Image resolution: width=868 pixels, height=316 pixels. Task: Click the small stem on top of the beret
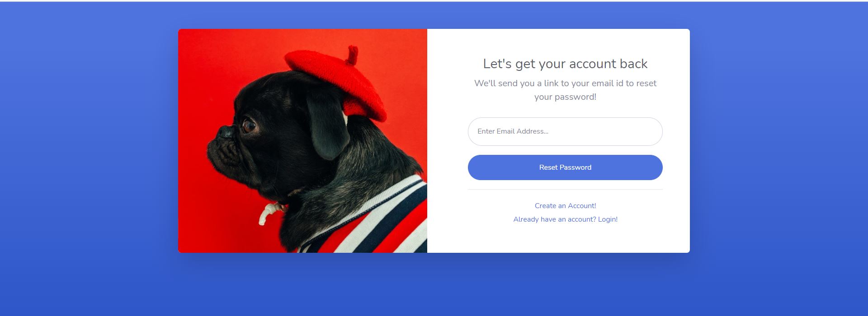(x=352, y=55)
